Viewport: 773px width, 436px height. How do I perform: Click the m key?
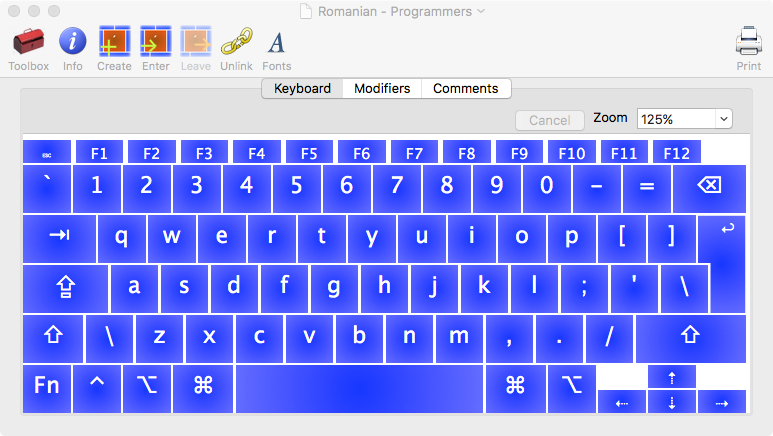click(459, 339)
